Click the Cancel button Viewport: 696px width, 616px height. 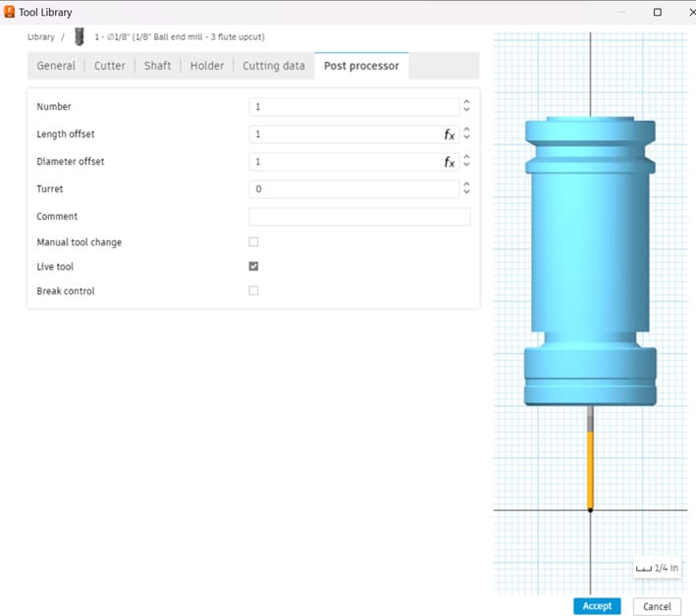click(x=657, y=606)
